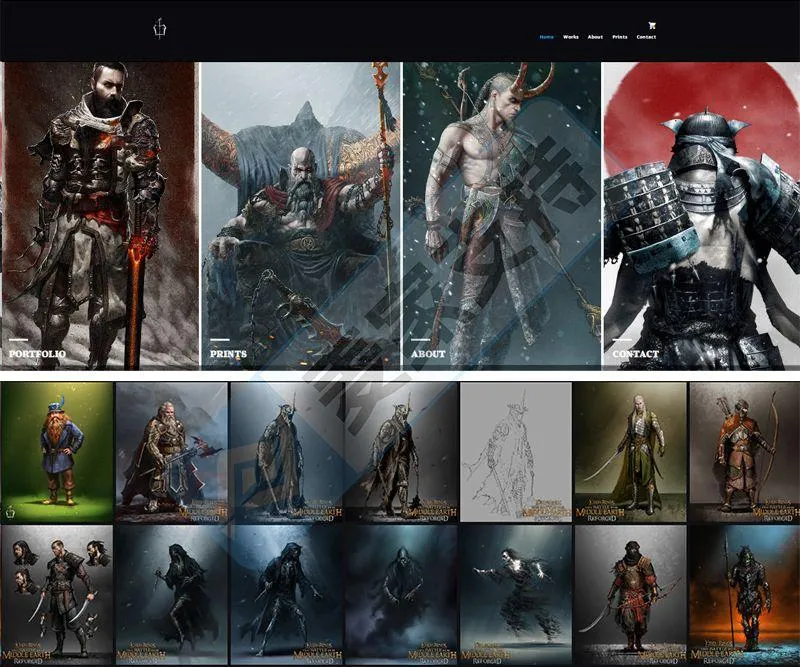View the character head studies thumbnail
This screenshot has height=667, width=800.
(57, 595)
